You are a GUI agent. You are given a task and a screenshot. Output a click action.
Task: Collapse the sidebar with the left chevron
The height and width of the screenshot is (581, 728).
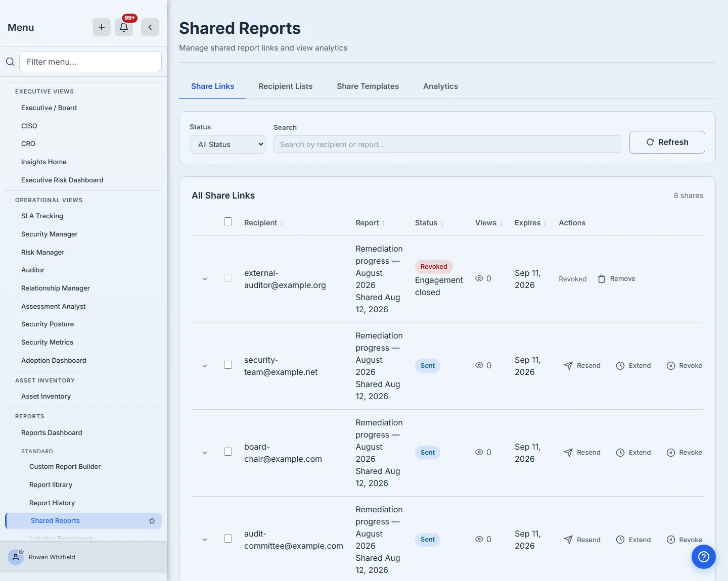(150, 27)
